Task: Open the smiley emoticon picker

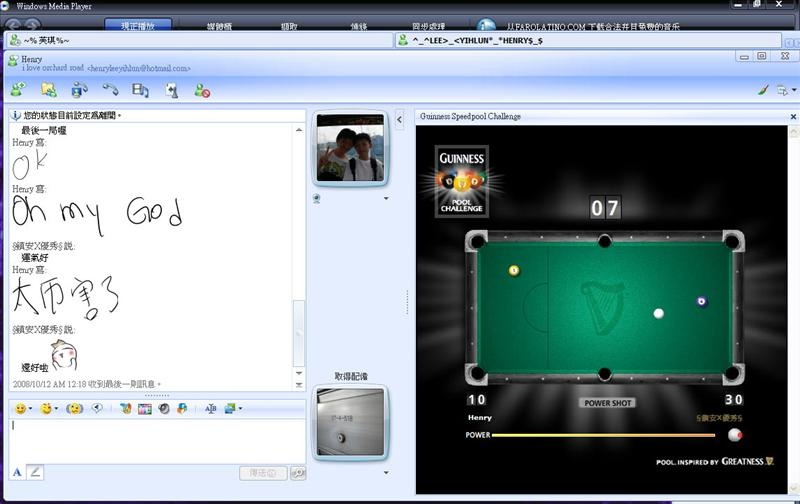Action: pyautogui.click(x=20, y=409)
